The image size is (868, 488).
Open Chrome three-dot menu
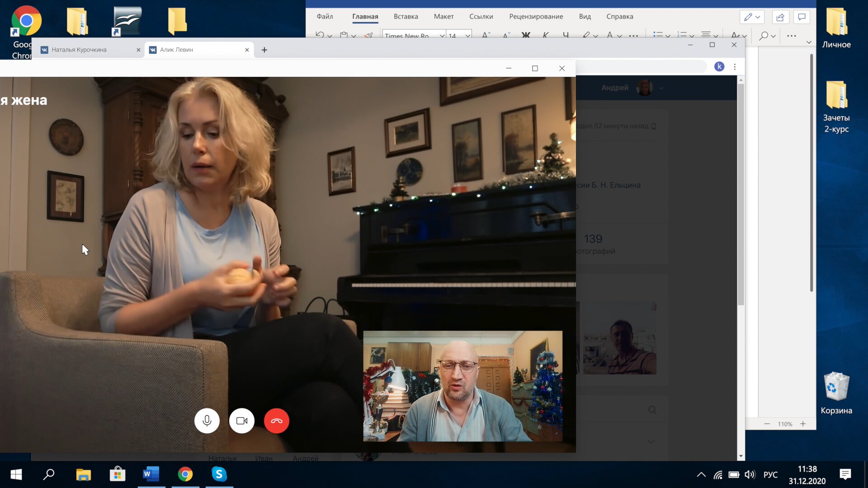pos(735,67)
